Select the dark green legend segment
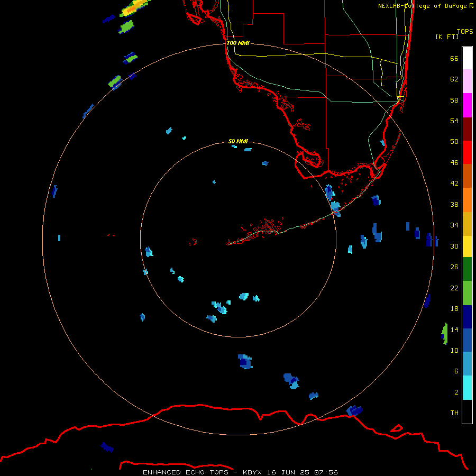The height and width of the screenshot is (476, 476). pos(467,269)
